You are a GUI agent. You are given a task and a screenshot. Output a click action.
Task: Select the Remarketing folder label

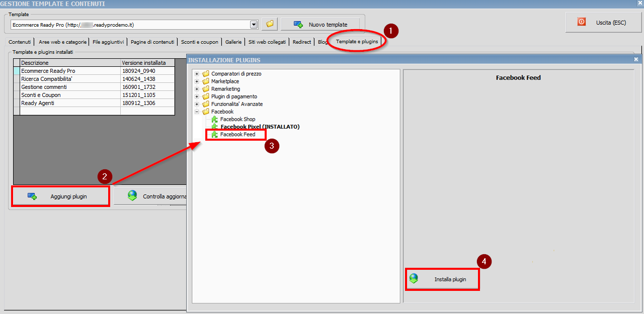pyautogui.click(x=225, y=89)
